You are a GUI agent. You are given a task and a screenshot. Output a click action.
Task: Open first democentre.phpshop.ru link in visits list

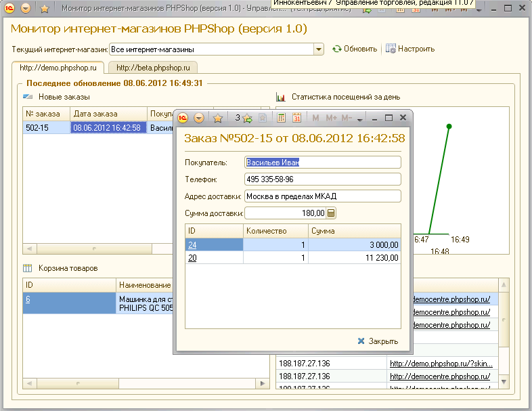click(451, 299)
